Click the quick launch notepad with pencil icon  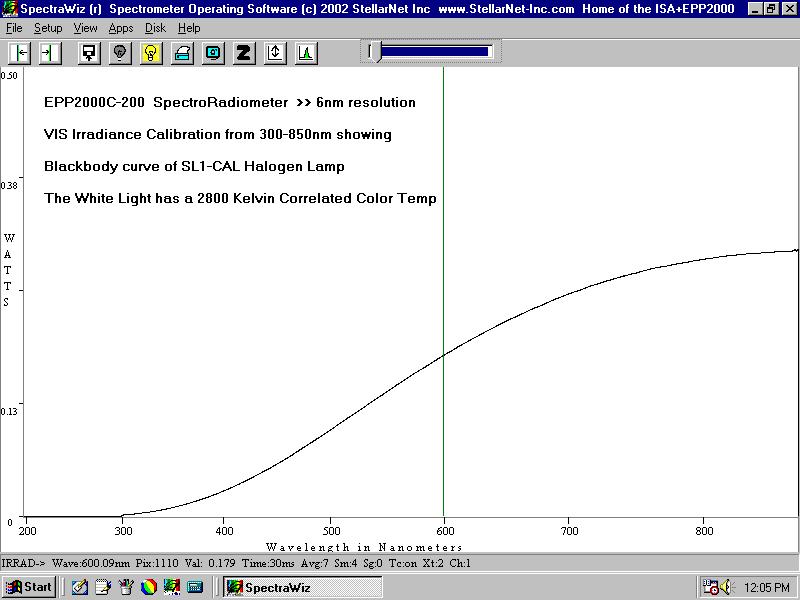103,587
